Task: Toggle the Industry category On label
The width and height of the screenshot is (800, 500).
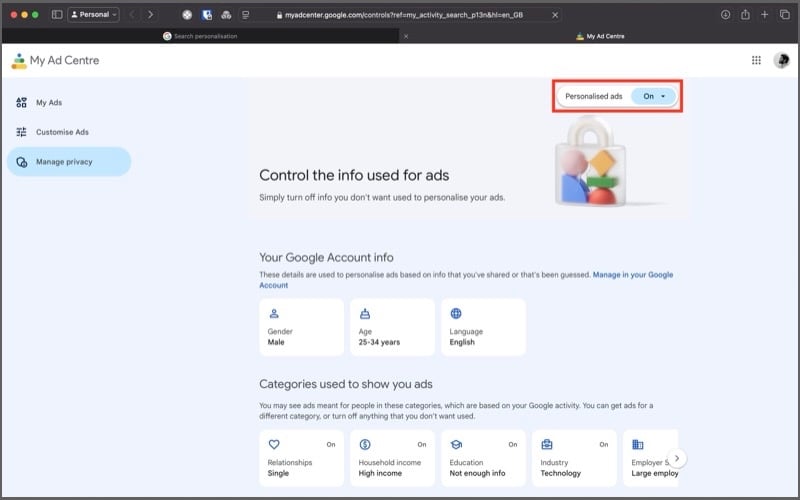Action: [x=604, y=444]
